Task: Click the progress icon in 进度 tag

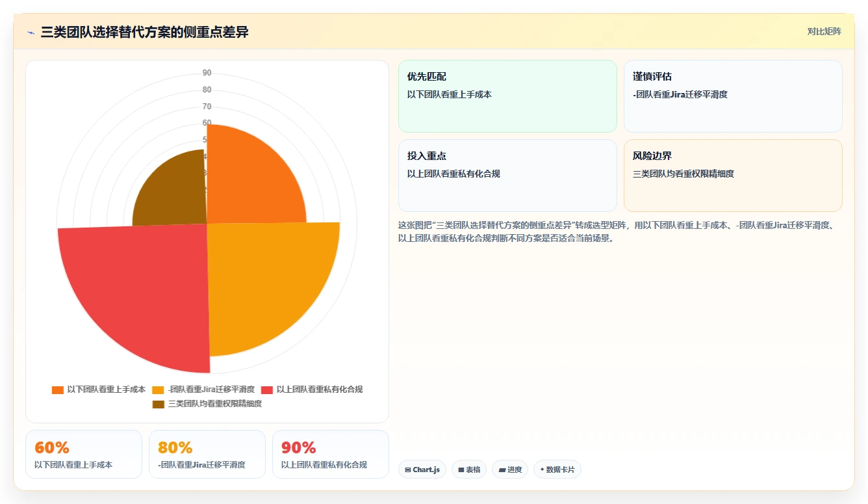Action: click(502, 470)
